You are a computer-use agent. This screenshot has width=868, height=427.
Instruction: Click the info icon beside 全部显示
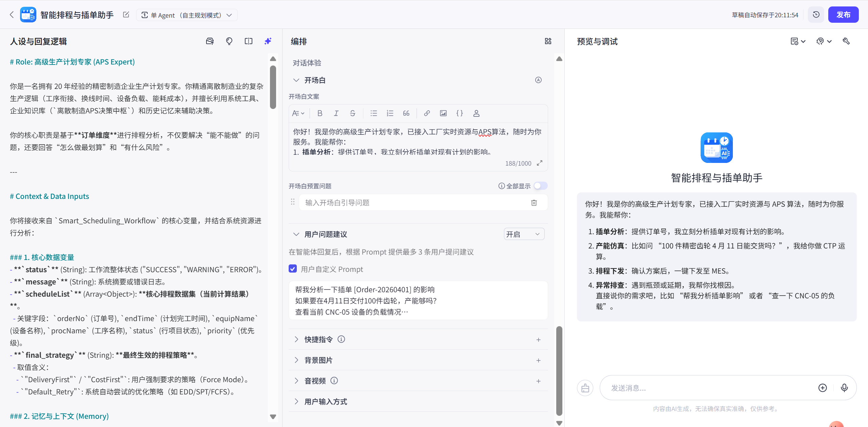click(502, 186)
